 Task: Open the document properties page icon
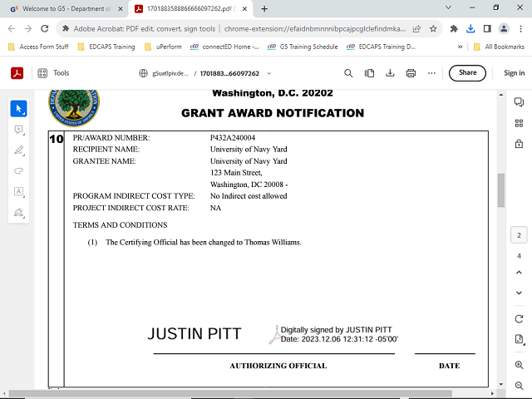pyautogui.click(x=519, y=339)
